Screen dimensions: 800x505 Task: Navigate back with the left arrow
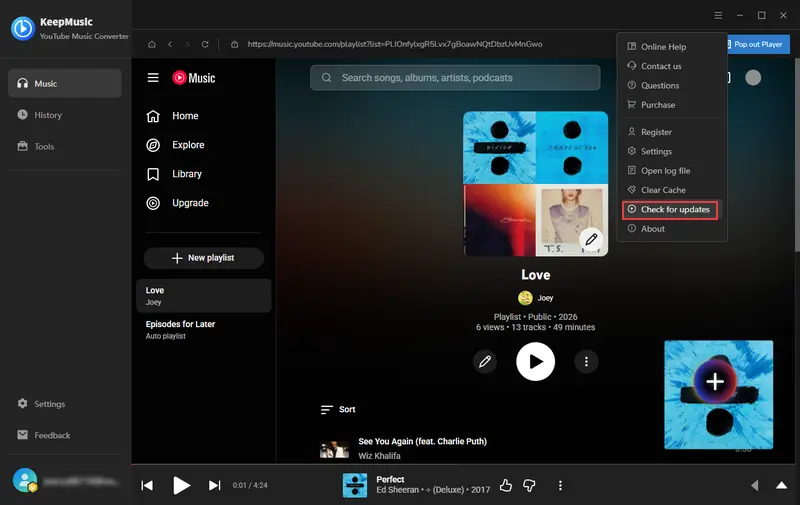[170, 44]
